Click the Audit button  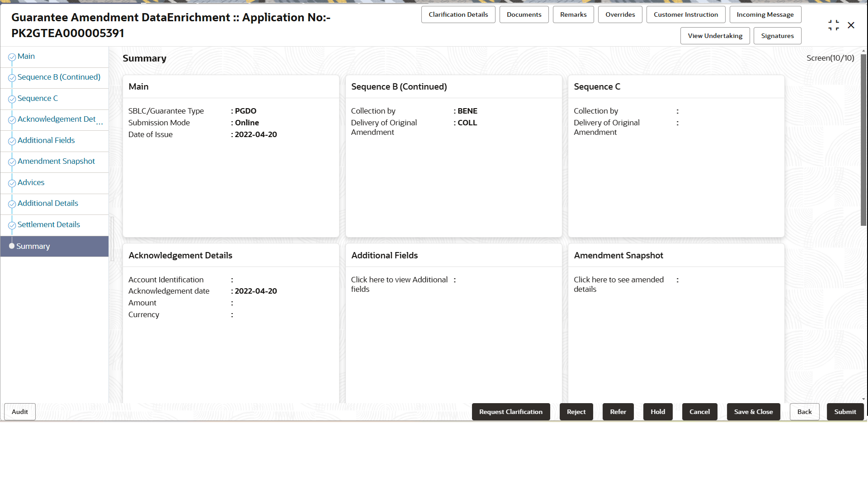[20, 412]
